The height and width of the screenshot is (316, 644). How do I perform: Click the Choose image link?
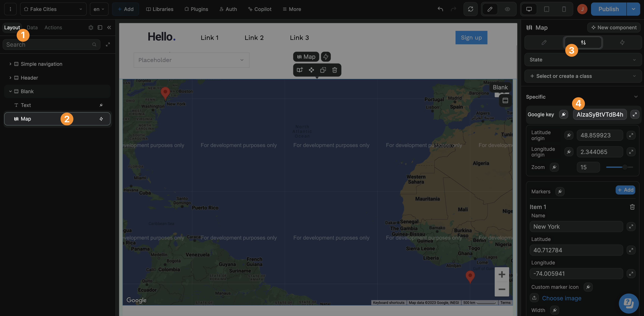coord(562,298)
